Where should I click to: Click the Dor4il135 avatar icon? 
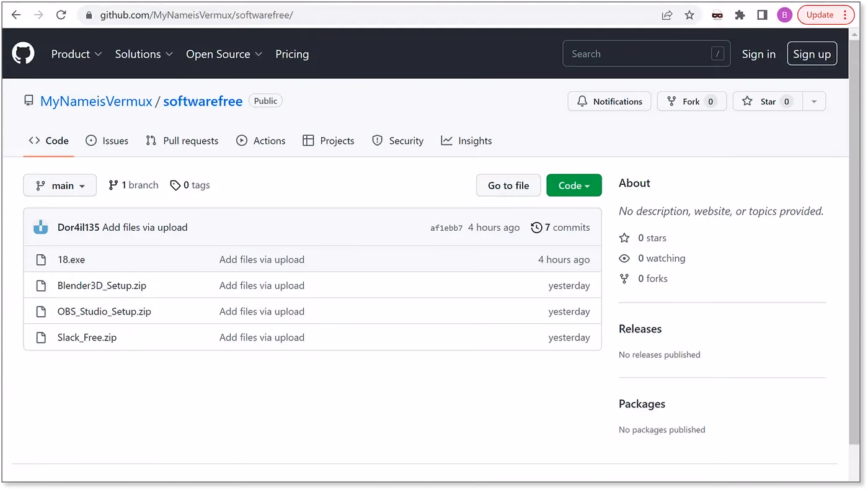pyautogui.click(x=41, y=227)
